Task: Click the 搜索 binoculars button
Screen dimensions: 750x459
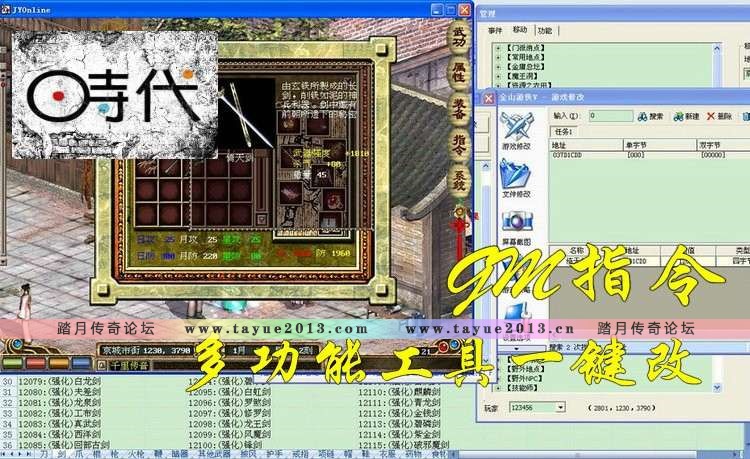Action: [651, 116]
